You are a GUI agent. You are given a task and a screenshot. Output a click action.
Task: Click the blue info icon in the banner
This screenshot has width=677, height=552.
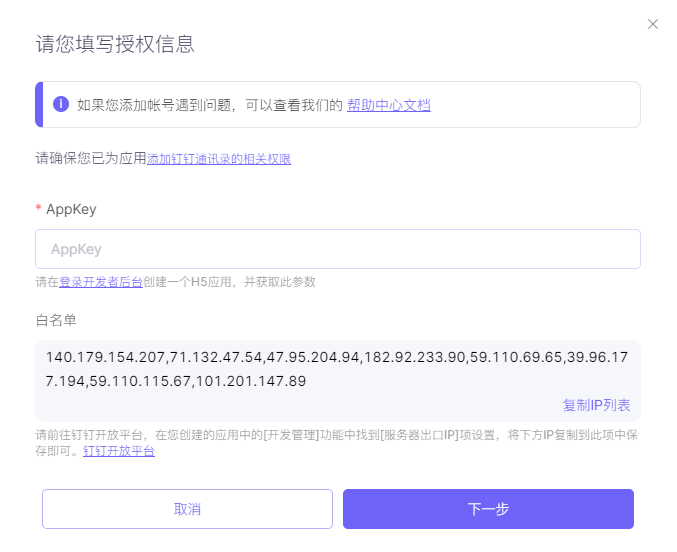(x=61, y=104)
